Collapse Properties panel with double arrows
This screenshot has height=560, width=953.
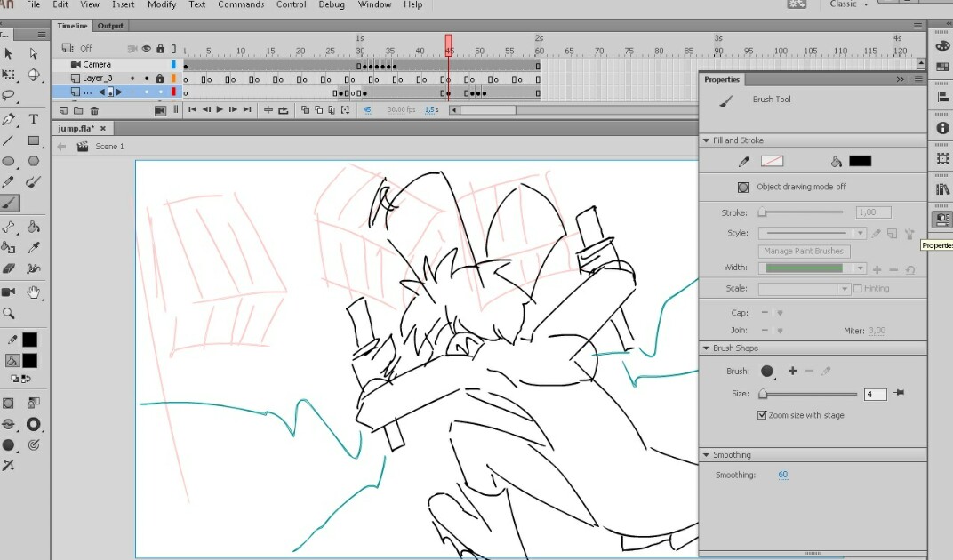901,80
